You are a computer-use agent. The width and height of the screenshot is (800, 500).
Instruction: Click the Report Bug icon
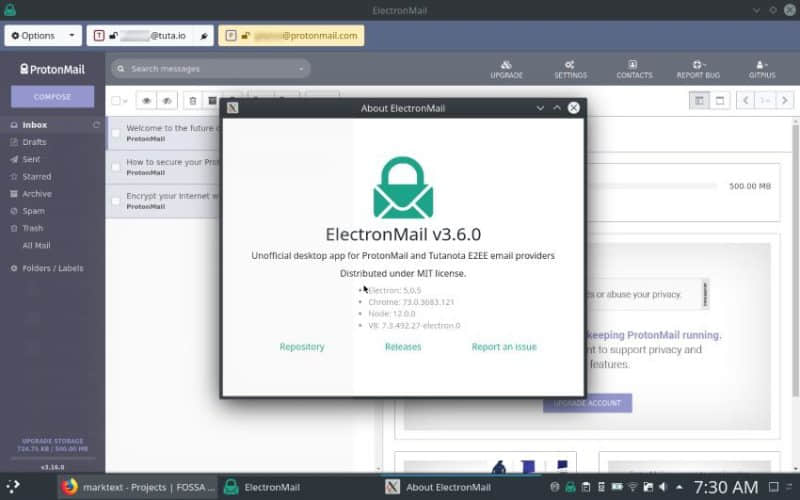pos(697,68)
